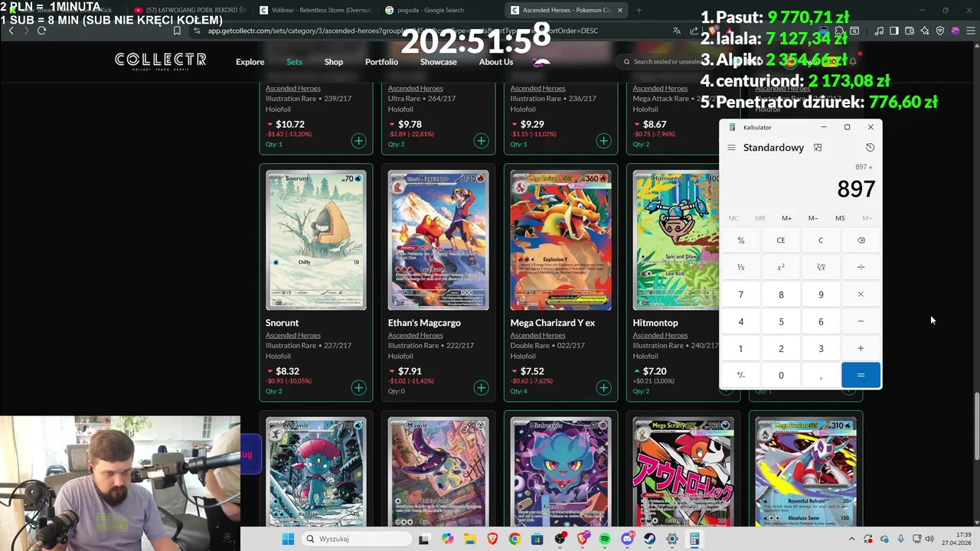Click Calculator memory store MS
Viewport: 980px width, 551px height.
click(840, 218)
